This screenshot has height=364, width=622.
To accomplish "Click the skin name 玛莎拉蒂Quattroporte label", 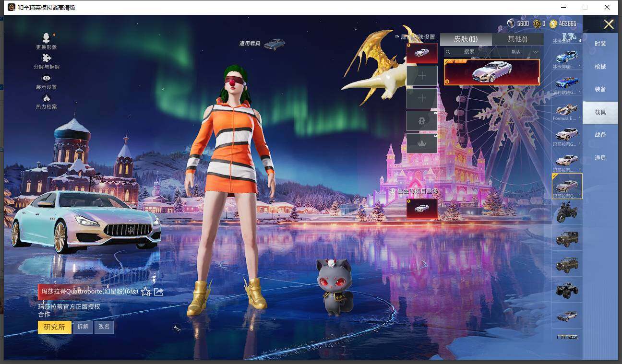I will (90, 292).
